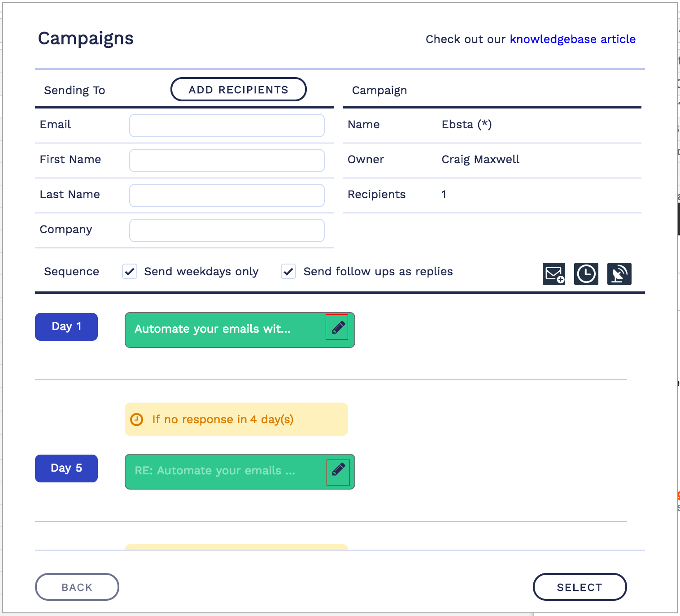680x616 pixels.
Task: Edit Day 1 email with pencil icon
Action: (338, 328)
